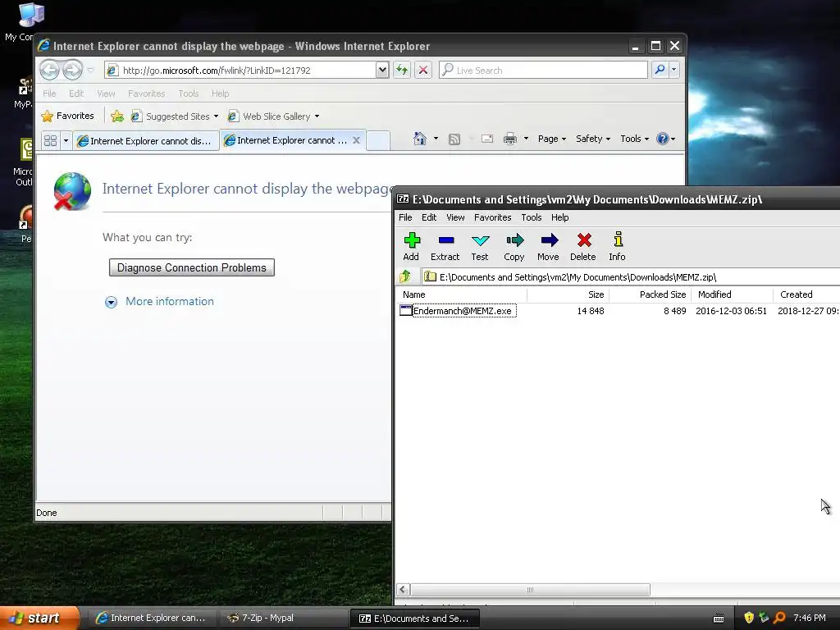
Task: Open the search provider dropdown arrow
Action: point(674,70)
